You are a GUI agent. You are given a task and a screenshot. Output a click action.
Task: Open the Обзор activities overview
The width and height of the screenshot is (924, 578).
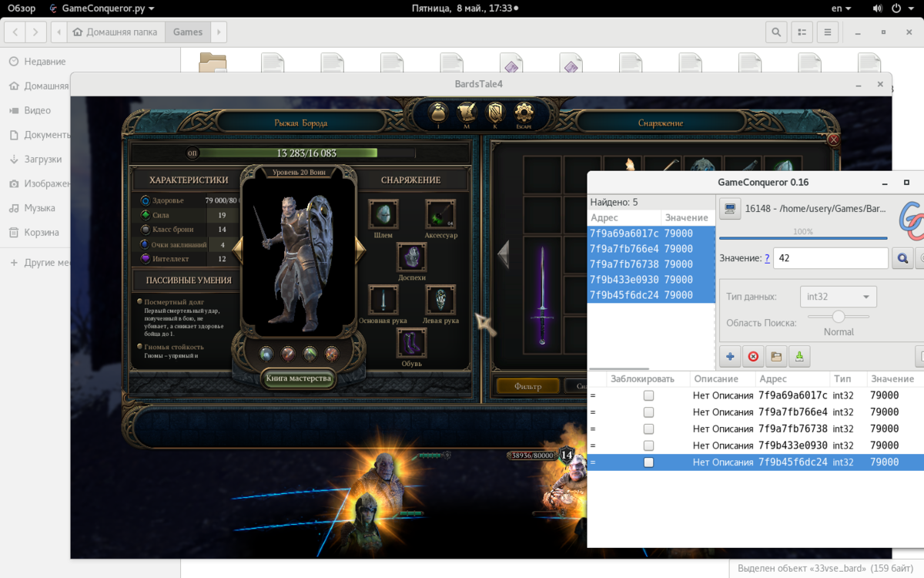22,8
